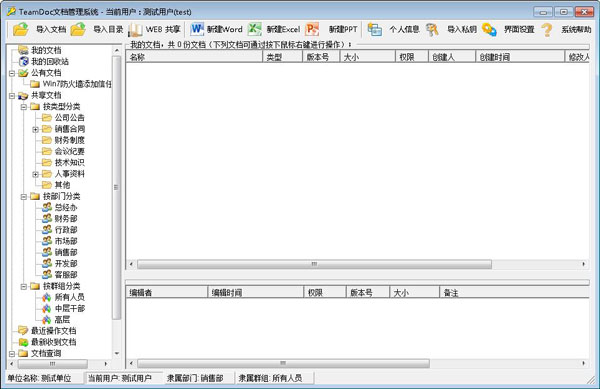Open 界面设置 interface settings icon
Viewport: 600px width, 389px height.
pyautogui.click(x=489, y=29)
